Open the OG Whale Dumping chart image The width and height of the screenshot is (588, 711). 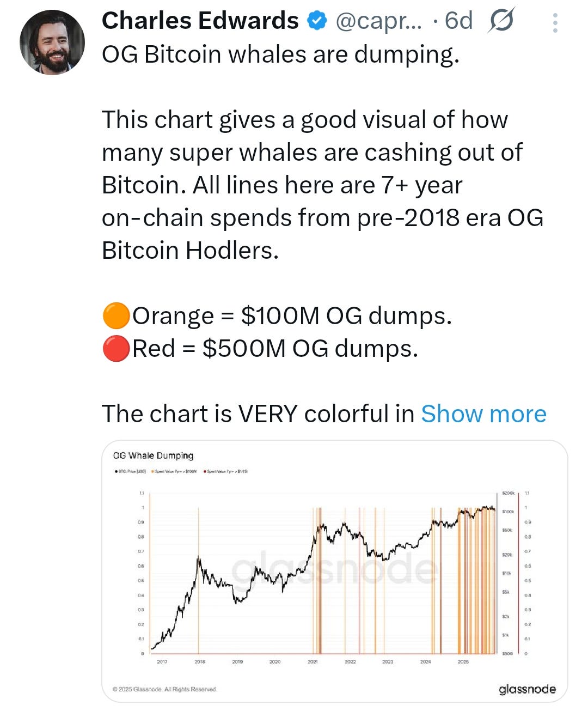tap(335, 571)
